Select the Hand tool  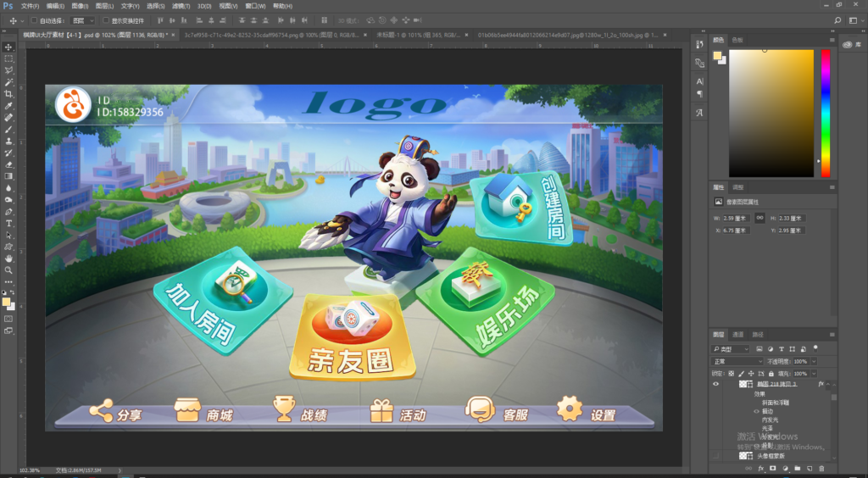click(x=8, y=258)
